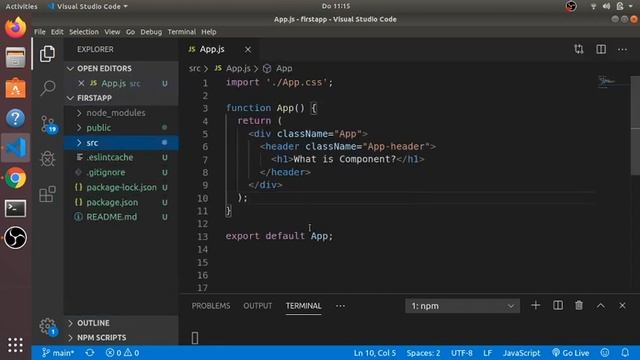Image resolution: width=640 pixels, height=360 pixels.
Task: Click the compare changes icon in editor toolbar
Action: [x=579, y=49]
